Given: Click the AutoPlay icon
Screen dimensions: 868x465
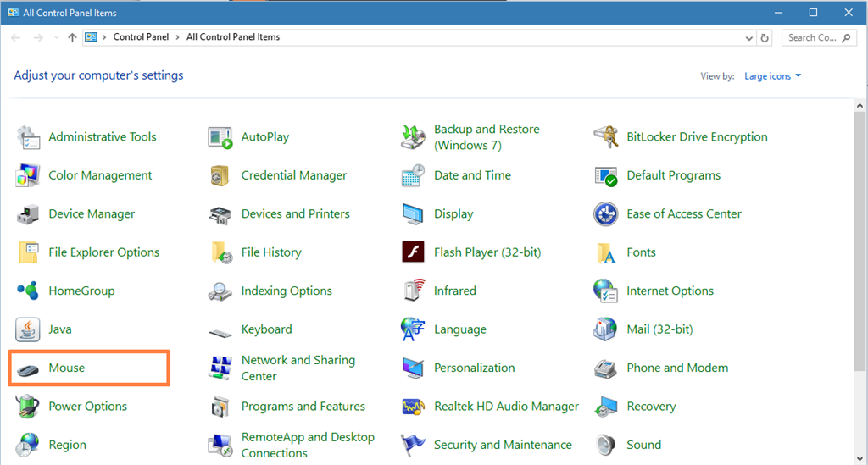Looking at the screenshot, I should pyautogui.click(x=220, y=137).
